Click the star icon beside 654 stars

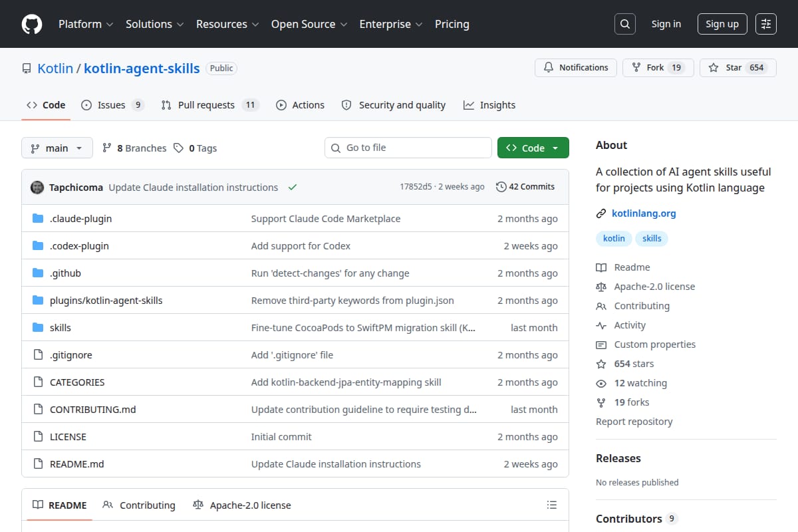[601, 364]
